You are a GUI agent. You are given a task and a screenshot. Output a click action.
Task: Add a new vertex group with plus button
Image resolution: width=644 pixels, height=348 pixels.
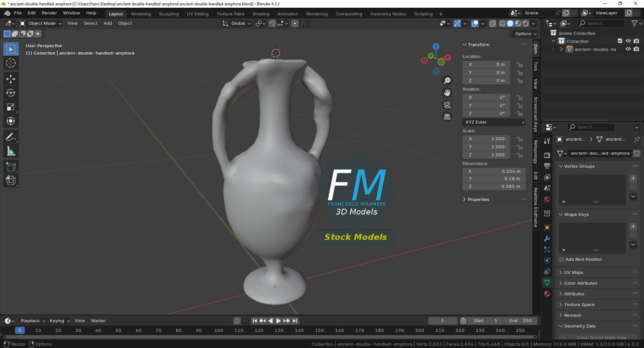633,178
